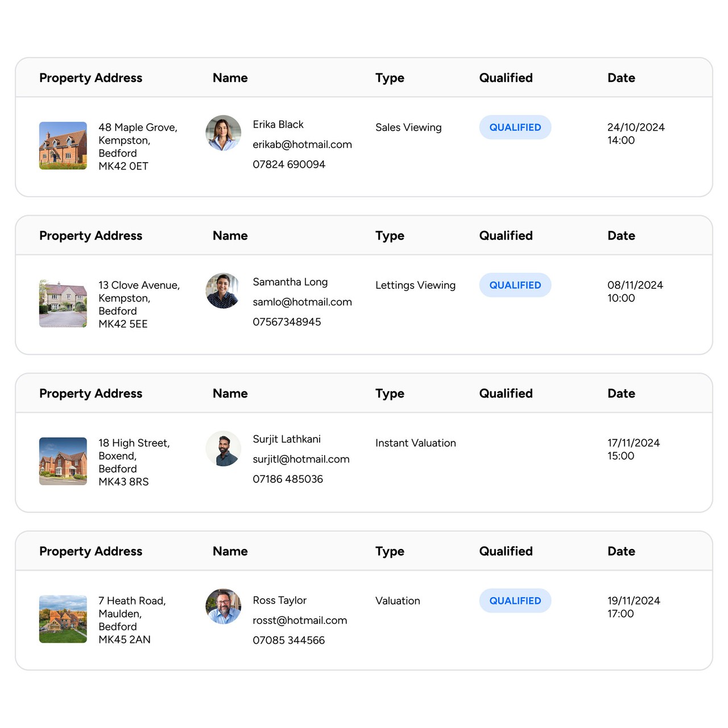Select the Instant Valuation type entry
The height and width of the screenshot is (728, 728).
tap(415, 443)
